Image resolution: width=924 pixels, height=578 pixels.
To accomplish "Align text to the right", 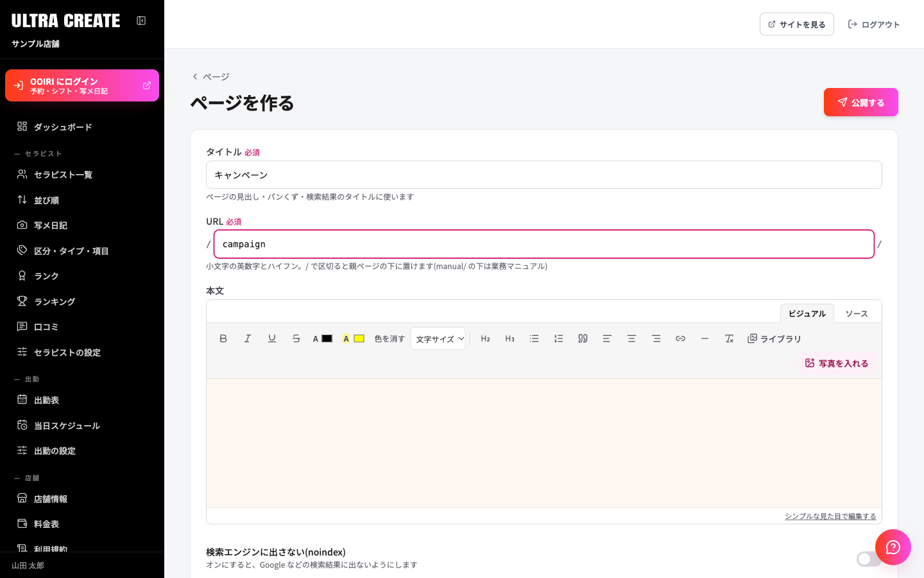I will coord(656,338).
